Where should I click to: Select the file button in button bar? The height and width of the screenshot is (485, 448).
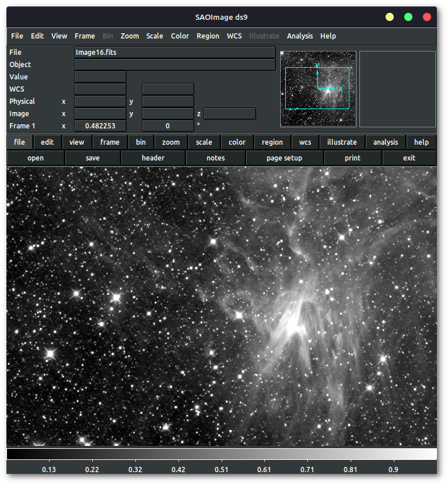(x=19, y=142)
